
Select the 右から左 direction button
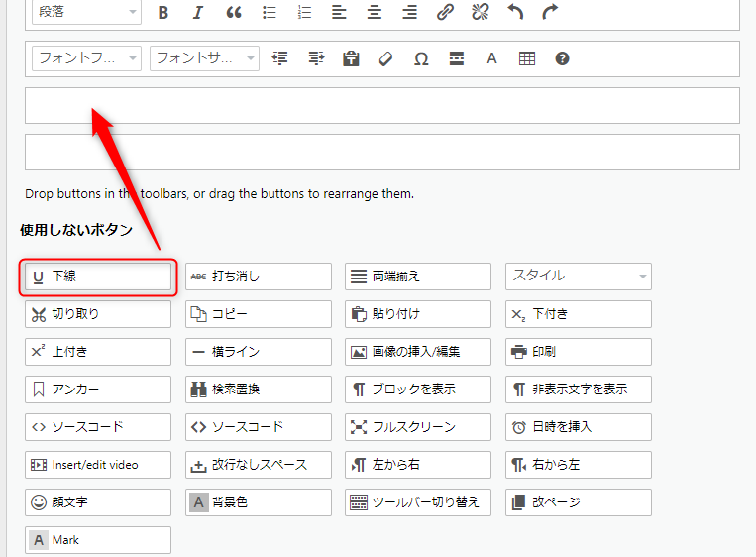coord(578,465)
